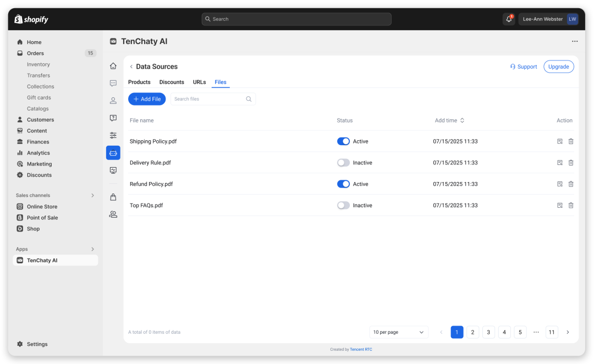The image size is (594, 364).
Task: Open the Tencent RTC link
Action: 361,350
